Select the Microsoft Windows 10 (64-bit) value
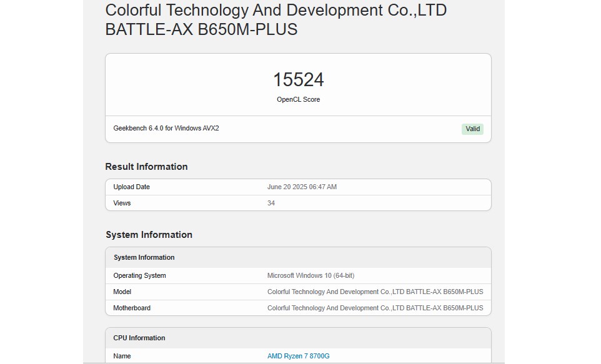This screenshot has height=364, width=601. tap(311, 275)
